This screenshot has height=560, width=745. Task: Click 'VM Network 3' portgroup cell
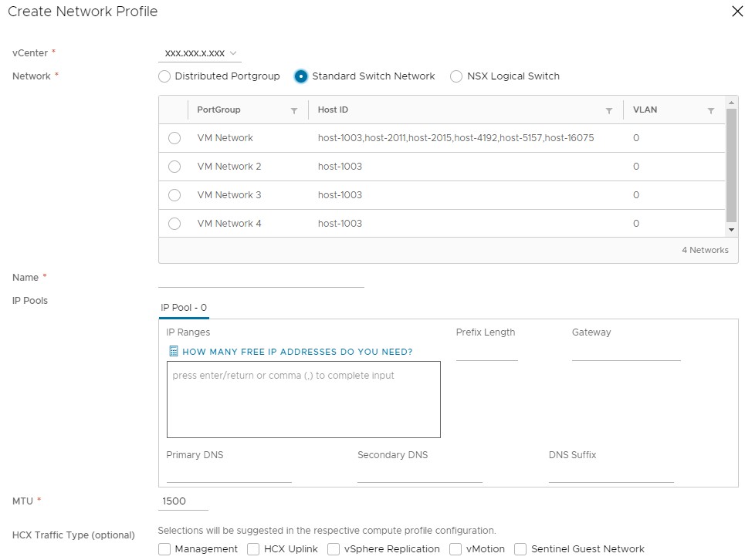[229, 195]
